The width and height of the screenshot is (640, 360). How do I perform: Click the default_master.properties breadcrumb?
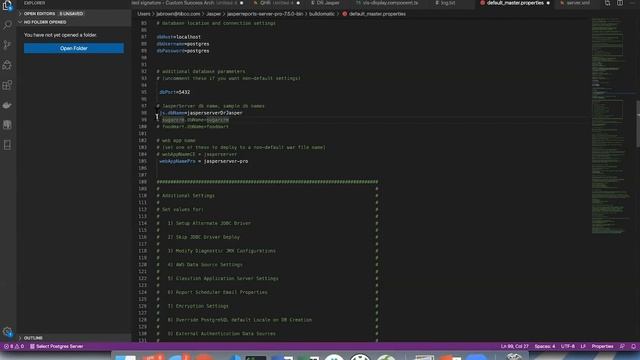pyautogui.click(x=374, y=14)
